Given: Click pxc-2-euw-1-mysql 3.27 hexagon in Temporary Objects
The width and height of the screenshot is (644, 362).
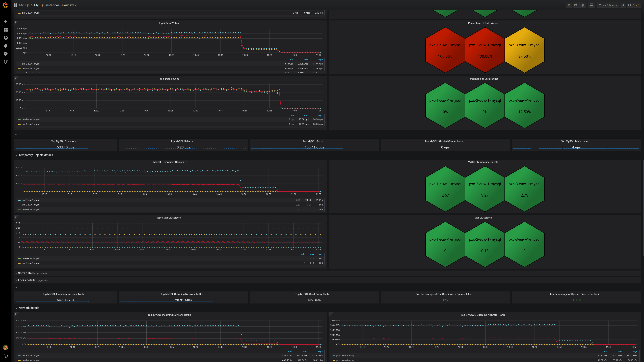Looking at the screenshot, I should (485, 189).
